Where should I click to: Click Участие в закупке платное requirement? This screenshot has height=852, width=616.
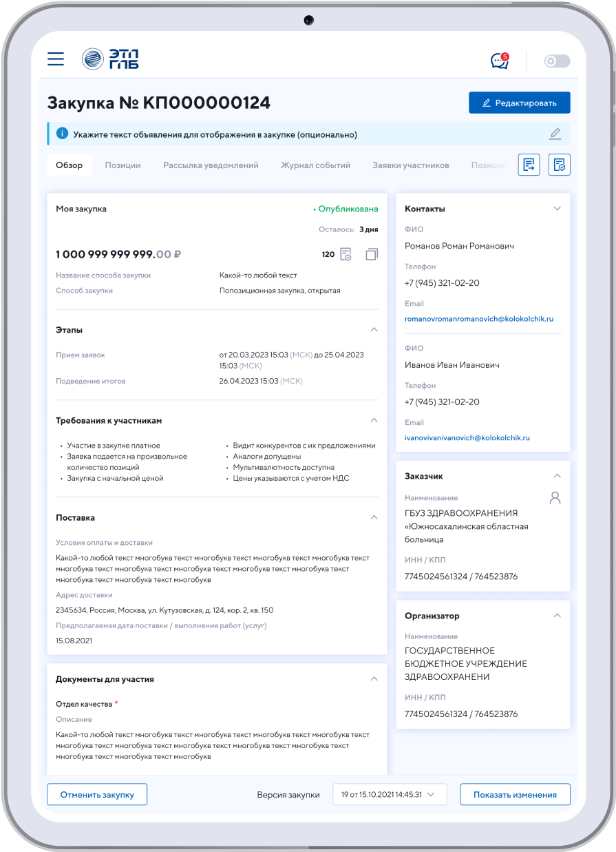114,446
